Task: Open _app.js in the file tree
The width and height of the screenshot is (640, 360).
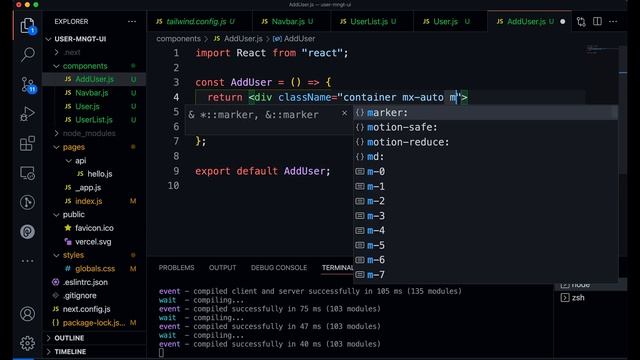Action: coord(94,187)
